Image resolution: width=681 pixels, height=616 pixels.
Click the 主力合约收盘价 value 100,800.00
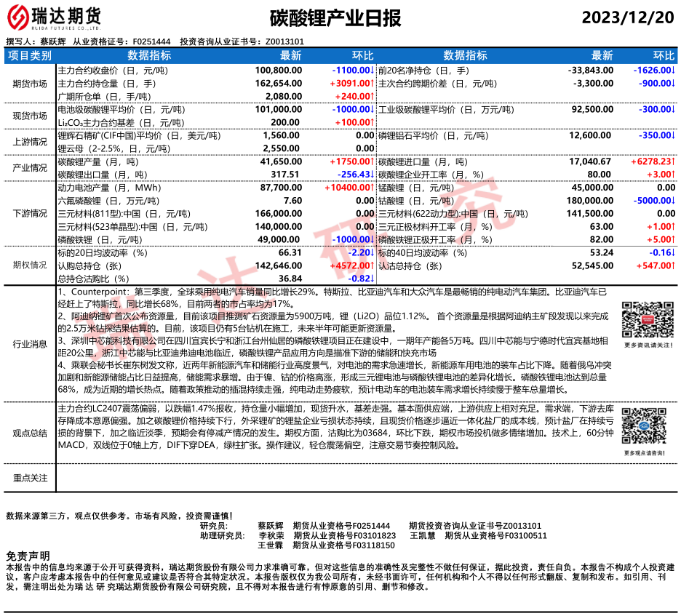point(279,71)
